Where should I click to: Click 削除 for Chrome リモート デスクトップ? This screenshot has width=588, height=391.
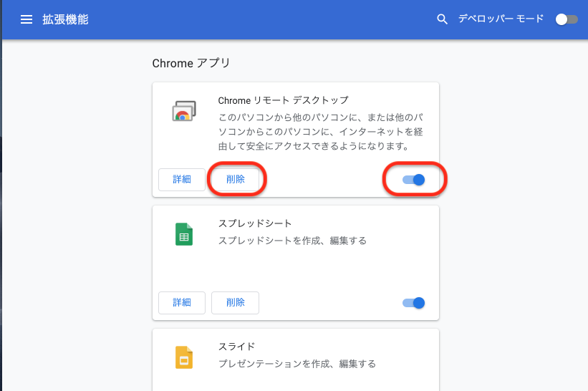[235, 180]
